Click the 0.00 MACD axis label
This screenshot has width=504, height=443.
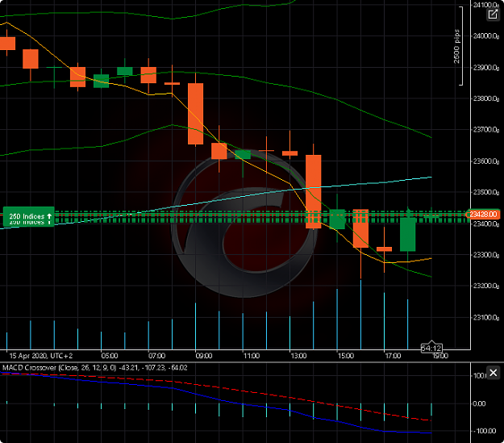click(479, 403)
